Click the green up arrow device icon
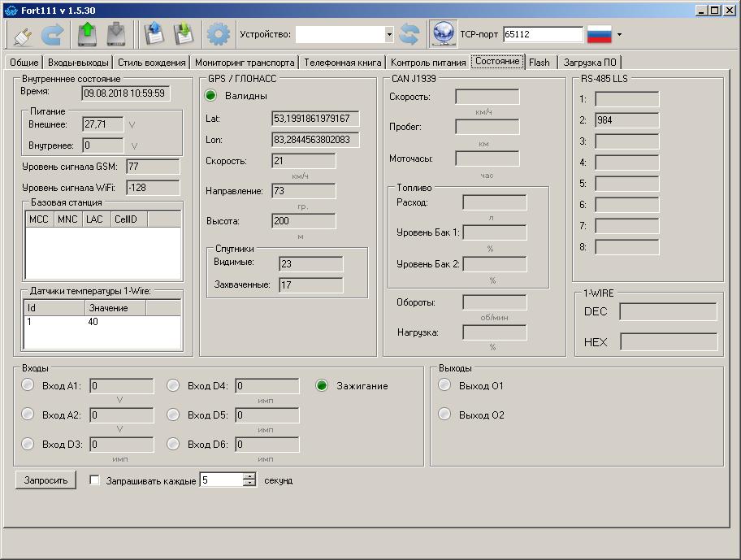Screen dimensions: 741x560 (x=87, y=34)
